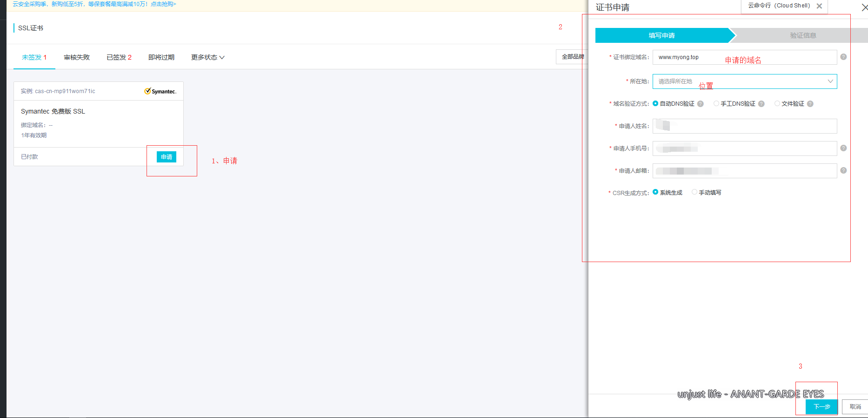The height and width of the screenshot is (418, 868).
Task: Click the 申请人邮箱 input field
Action: click(745, 171)
